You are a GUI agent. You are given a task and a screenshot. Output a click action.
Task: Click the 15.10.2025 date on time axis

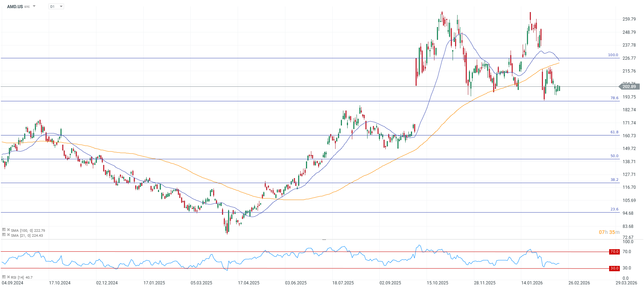438,283
